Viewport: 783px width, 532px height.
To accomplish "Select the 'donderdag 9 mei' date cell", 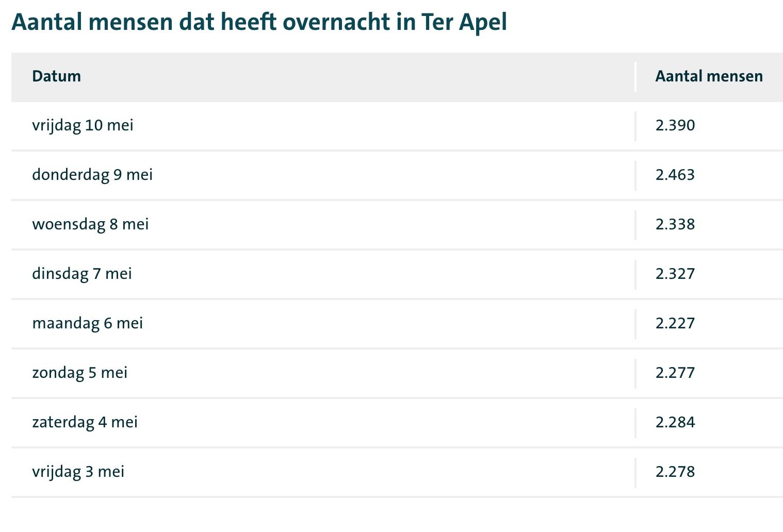I will coord(92,175).
